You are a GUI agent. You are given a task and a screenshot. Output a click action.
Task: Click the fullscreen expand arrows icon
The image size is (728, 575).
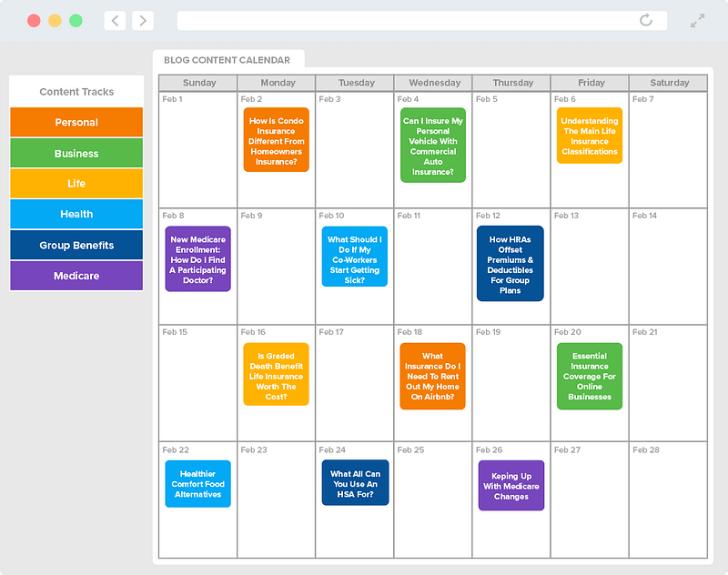[x=697, y=20]
